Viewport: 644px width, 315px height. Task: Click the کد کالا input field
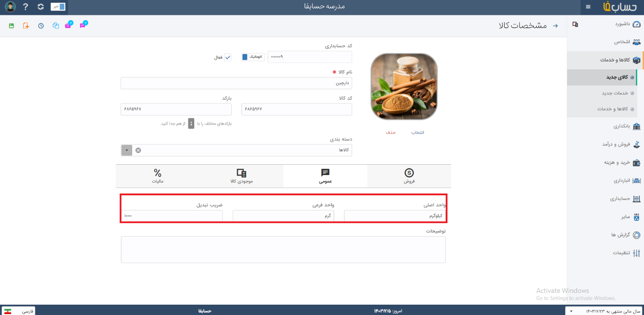297,109
